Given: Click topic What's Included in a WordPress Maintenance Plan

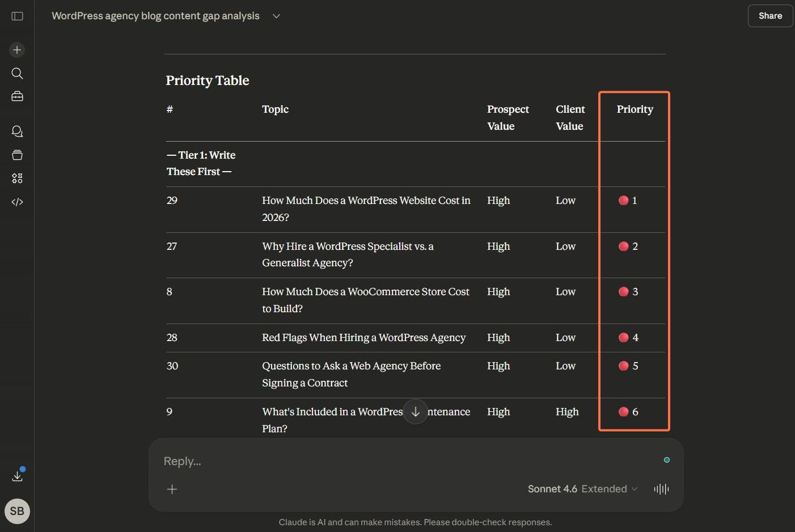Looking at the screenshot, I should point(366,420).
